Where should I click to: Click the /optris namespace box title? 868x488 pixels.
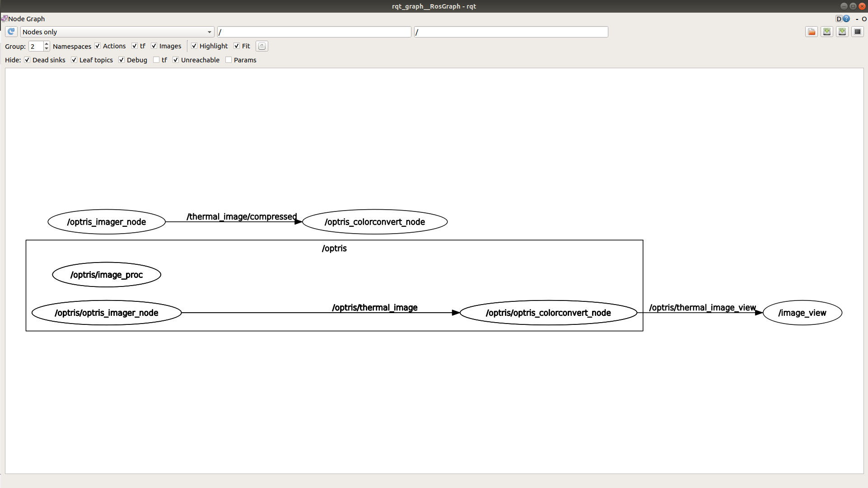334,248
